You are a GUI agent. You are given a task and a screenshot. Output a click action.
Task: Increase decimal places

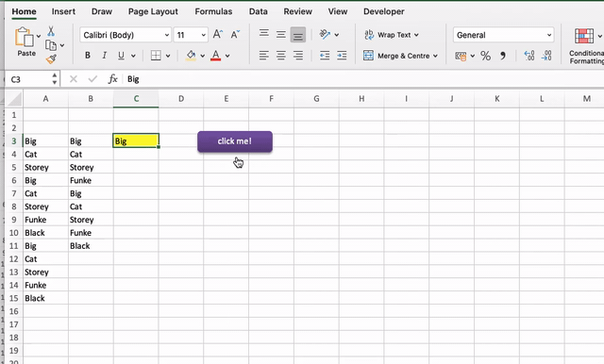[x=529, y=56]
